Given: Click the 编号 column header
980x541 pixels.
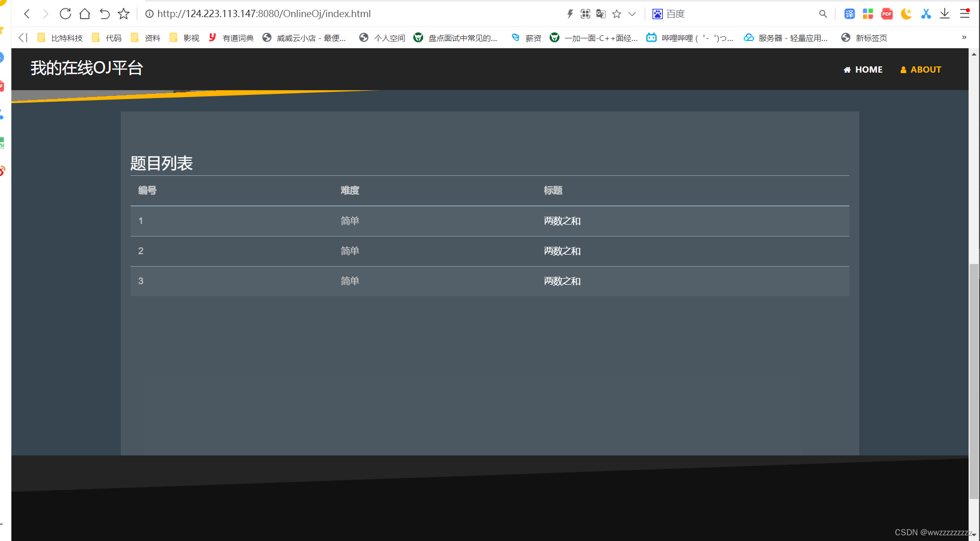Looking at the screenshot, I should [147, 190].
